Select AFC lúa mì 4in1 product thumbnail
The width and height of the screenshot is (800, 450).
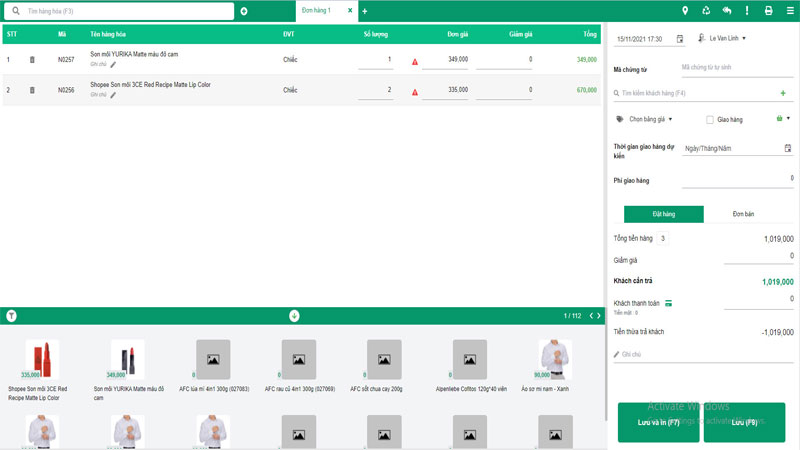point(213,359)
